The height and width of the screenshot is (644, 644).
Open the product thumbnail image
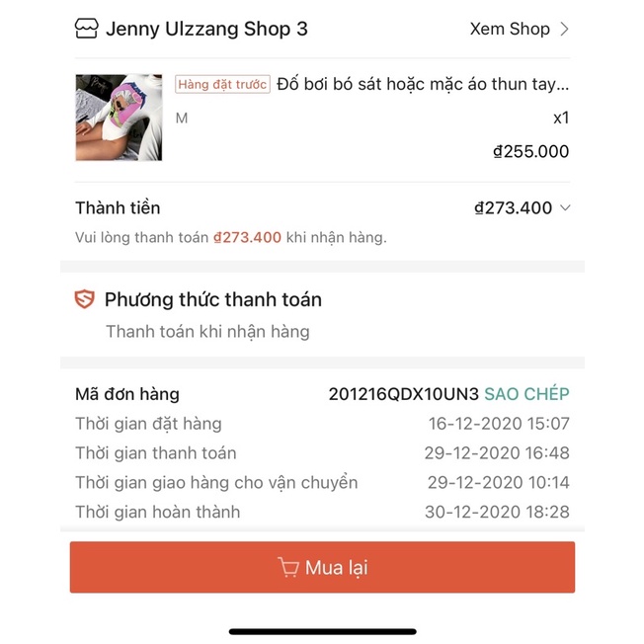(x=119, y=118)
